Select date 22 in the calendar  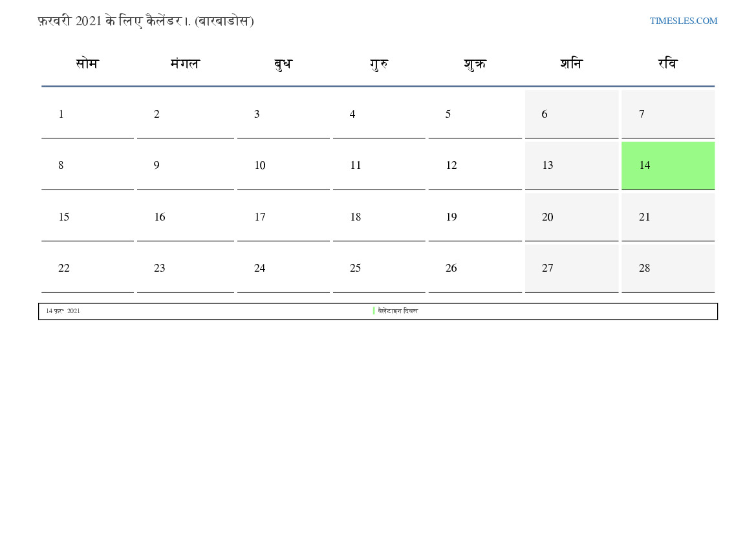tap(87, 268)
